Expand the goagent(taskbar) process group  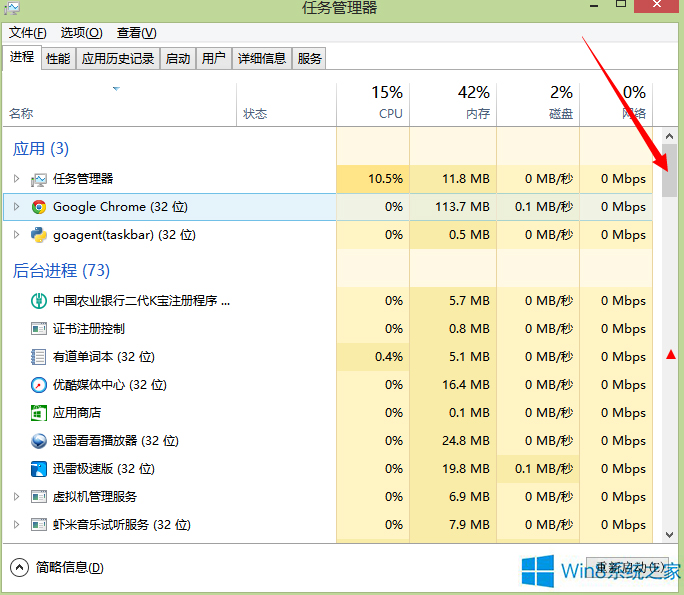click(x=16, y=235)
